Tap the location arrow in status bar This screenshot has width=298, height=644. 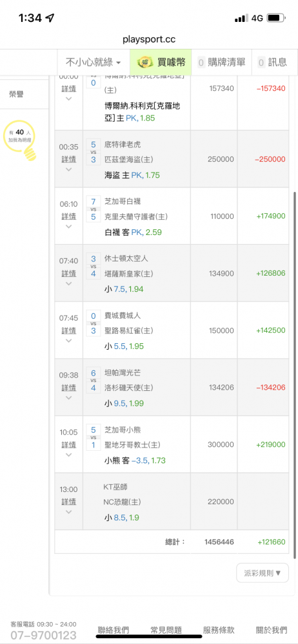50,17
